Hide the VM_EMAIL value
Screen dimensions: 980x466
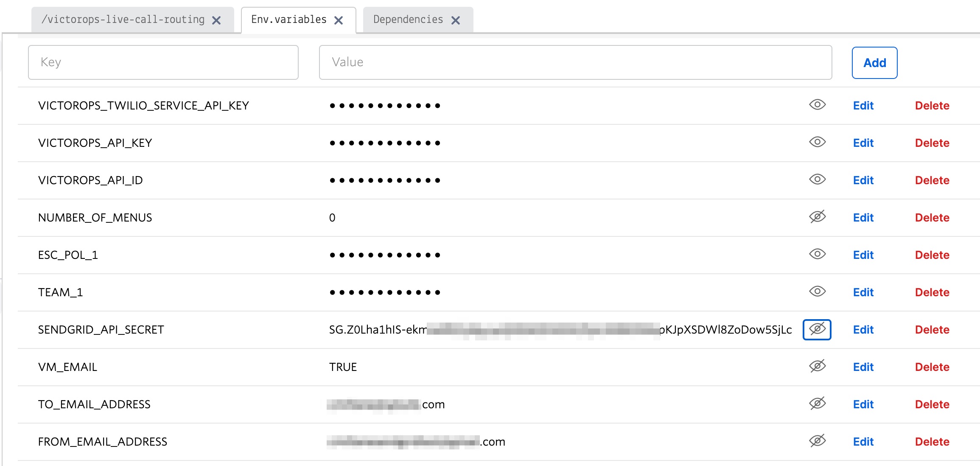point(817,367)
